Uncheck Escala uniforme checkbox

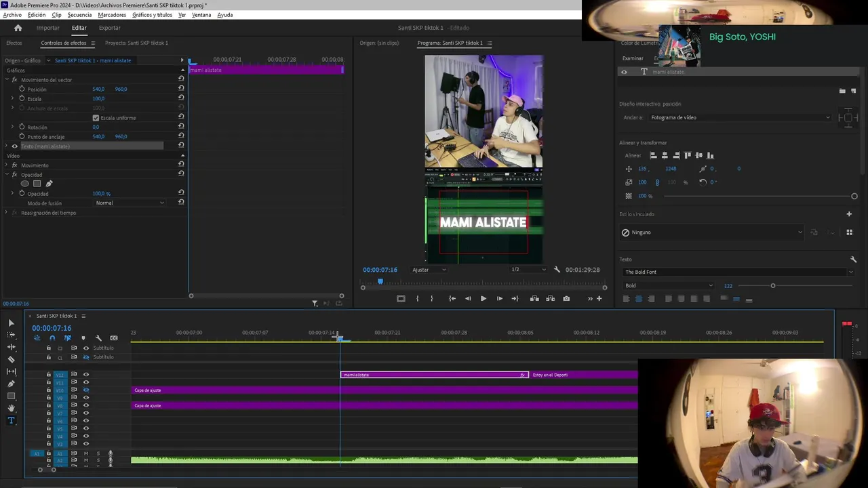pos(96,118)
